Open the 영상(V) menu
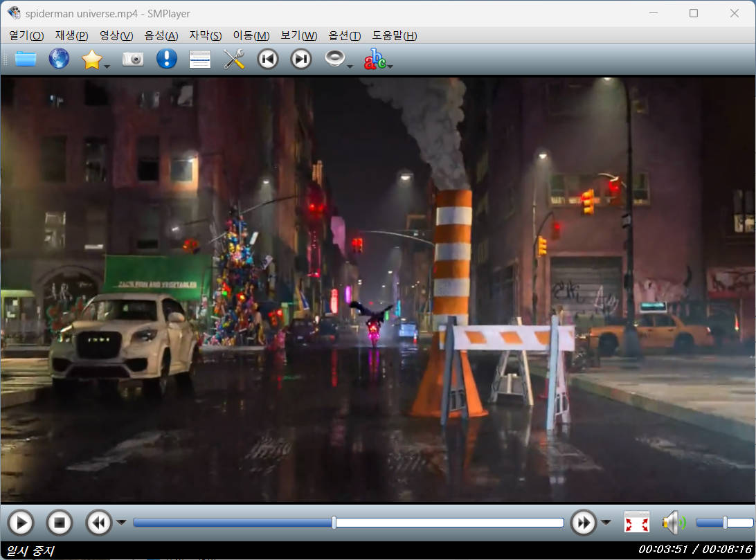This screenshot has width=756, height=560. coord(116,36)
